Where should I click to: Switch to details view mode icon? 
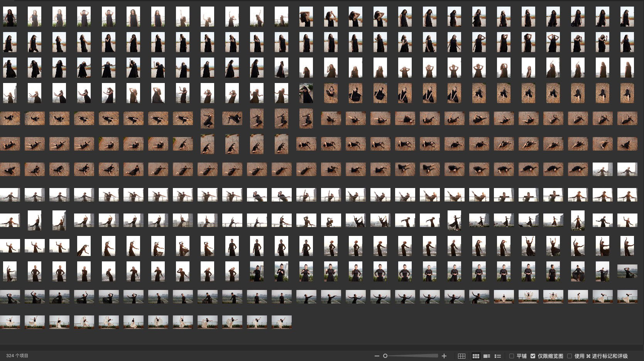click(487, 356)
